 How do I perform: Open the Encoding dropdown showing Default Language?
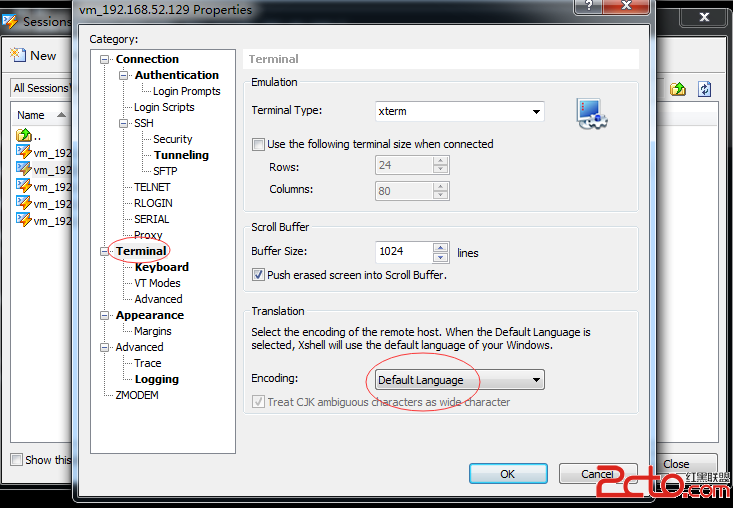point(460,380)
